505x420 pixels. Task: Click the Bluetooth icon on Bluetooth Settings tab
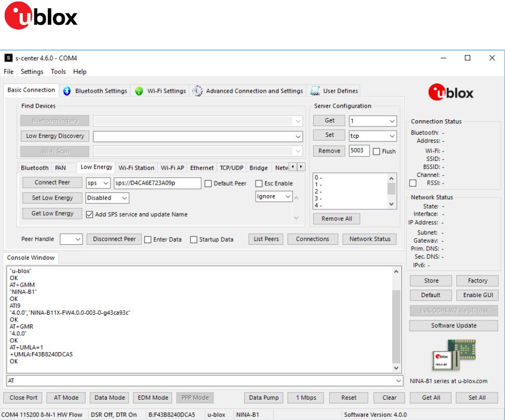[x=67, y=91]
